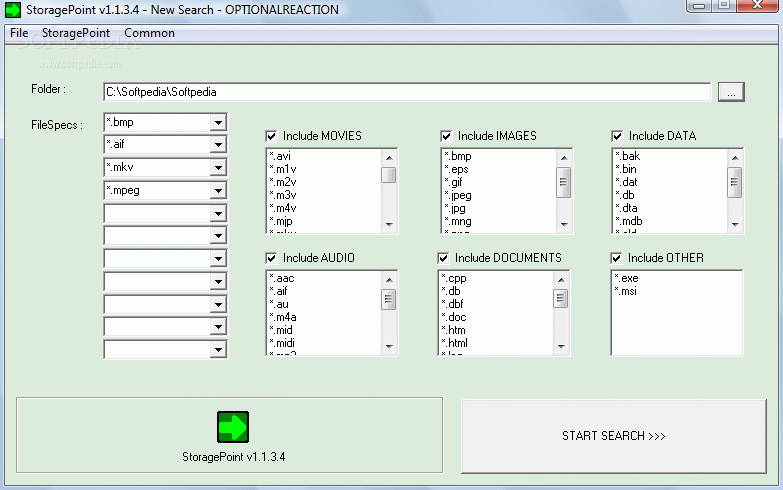The width and height of the screenshot is (783, 490).
Task: Select *.mjp in the MOVIES list
Action: coord(281,221)
